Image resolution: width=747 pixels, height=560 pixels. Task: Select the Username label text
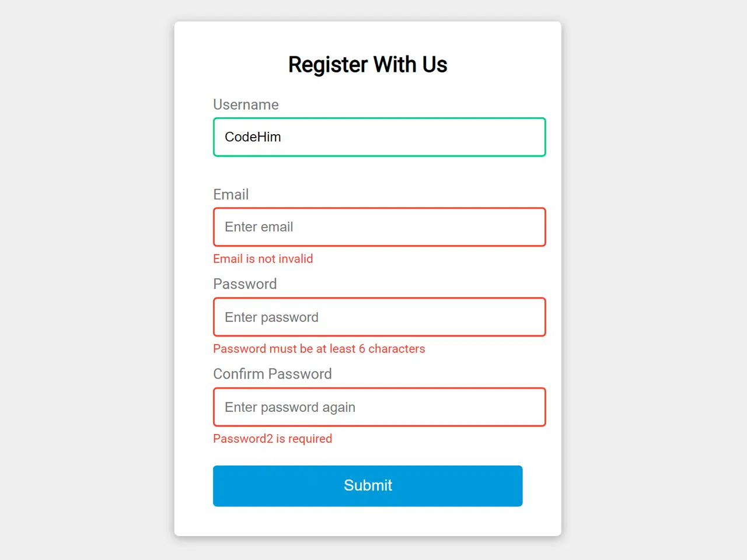(x=246, y=104)
